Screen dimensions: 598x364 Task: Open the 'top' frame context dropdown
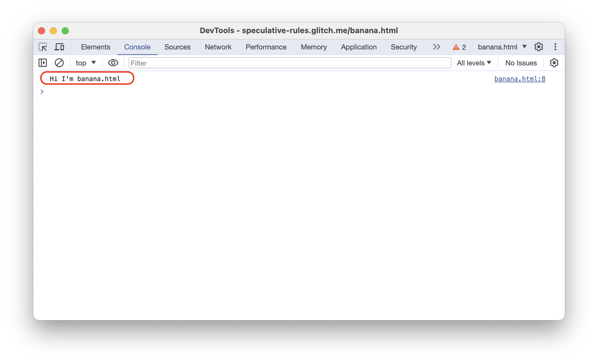coord(84,63)
